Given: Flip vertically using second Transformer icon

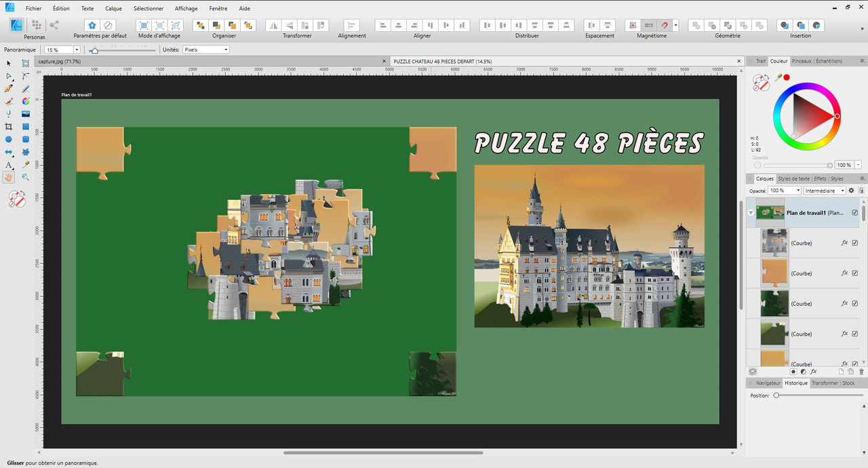Looking at the screenshot, I should [x=290, y=25].
